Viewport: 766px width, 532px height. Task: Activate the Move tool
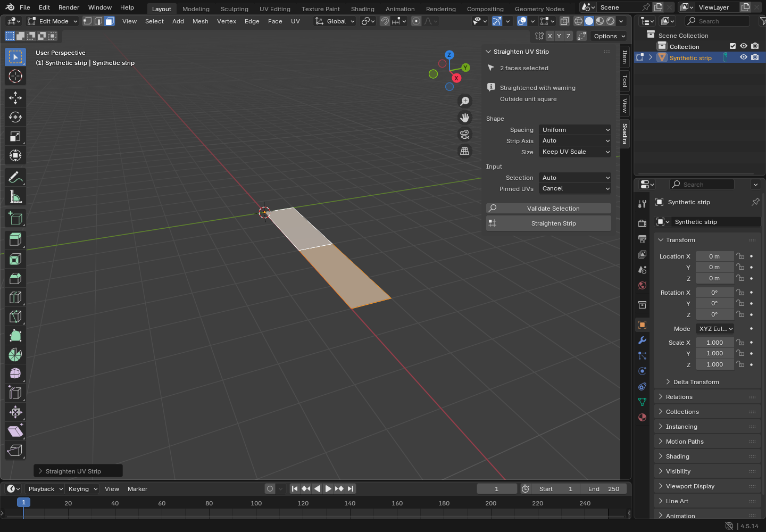point(15,97)
